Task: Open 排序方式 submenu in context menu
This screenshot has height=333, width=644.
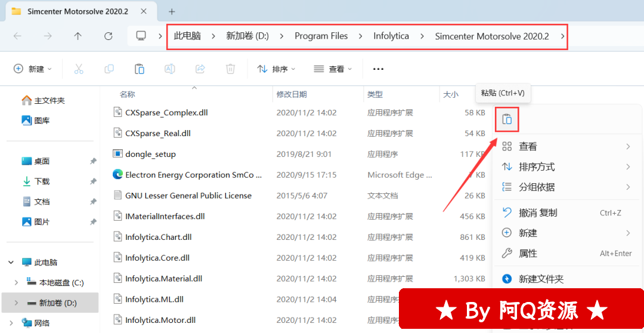Action: click(568, 167)
